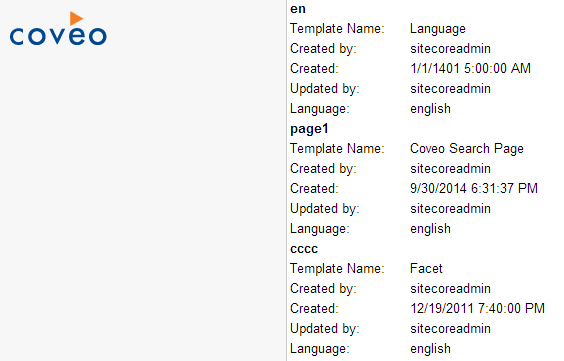Viewport: 564px width, 361px height.
Task: Click 'Template Name:' label under cccc
Action: coord(337,269)
